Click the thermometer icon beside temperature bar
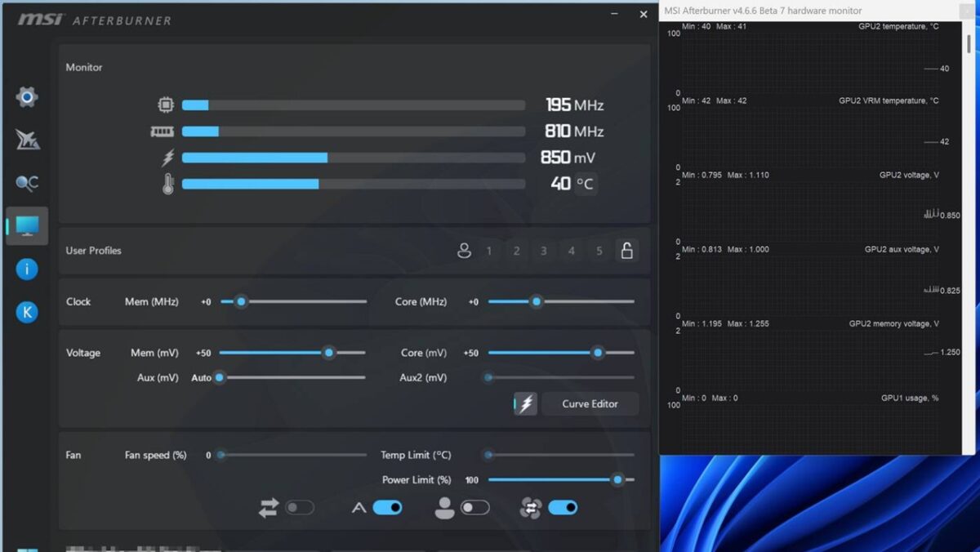Viewport: 980px width, 552px height. (168, 185)
